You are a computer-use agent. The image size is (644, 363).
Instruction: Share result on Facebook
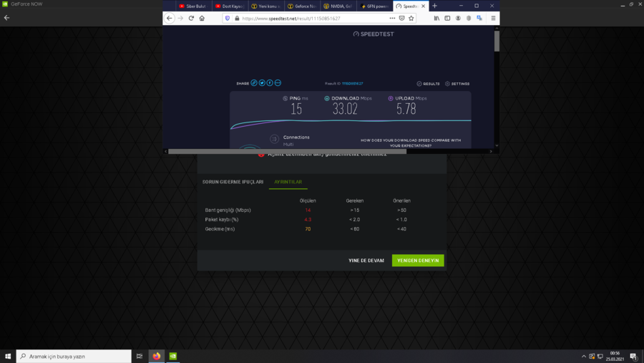[270, 83]
